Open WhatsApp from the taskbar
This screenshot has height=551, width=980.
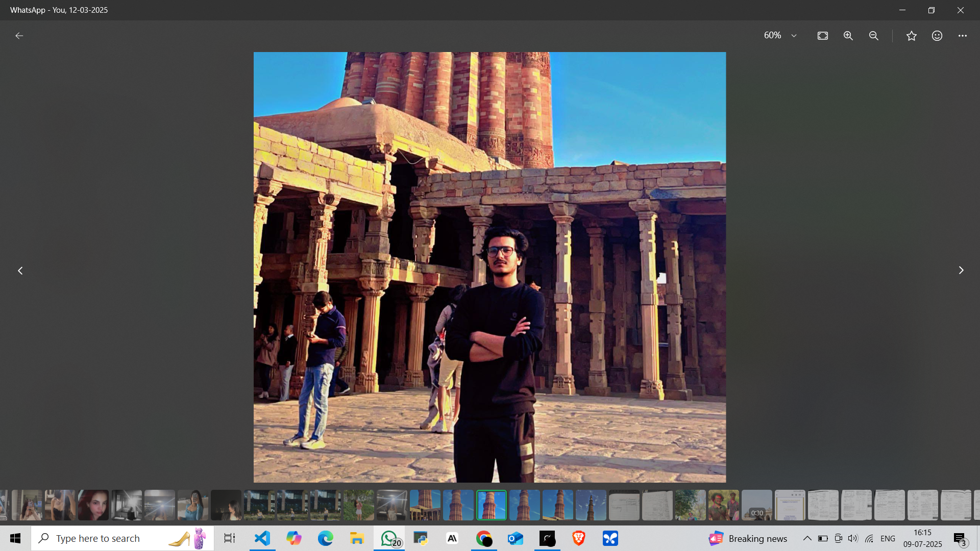(388, 538)
